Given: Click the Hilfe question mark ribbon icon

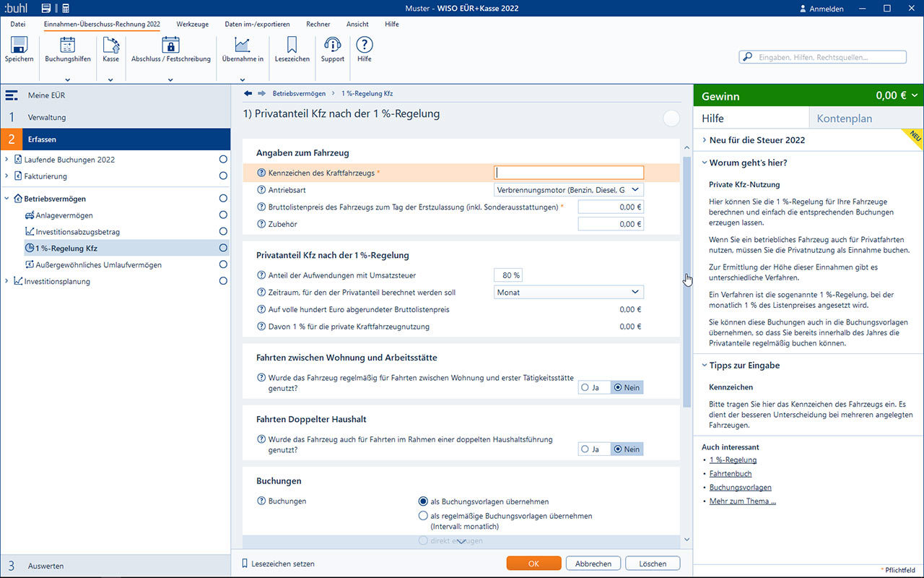Looking at the screenshot, I should tap(365, 45).
